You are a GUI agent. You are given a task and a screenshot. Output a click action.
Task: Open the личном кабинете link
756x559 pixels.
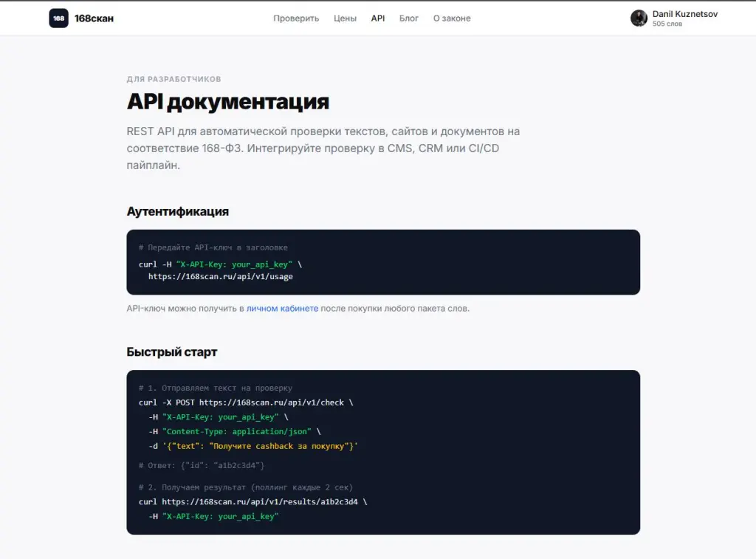click(x=282, y=308)
